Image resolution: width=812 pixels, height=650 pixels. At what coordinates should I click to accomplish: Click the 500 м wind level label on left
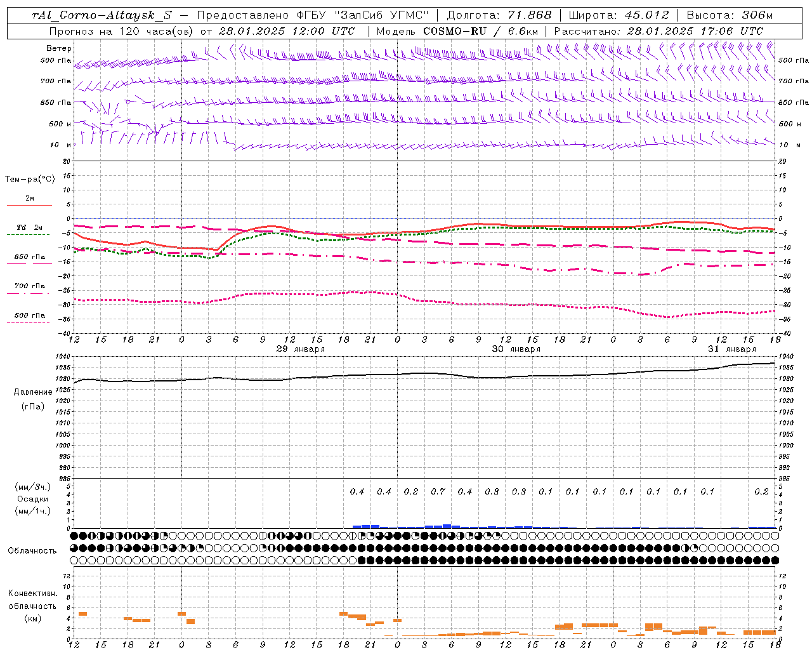pos(61,124)
